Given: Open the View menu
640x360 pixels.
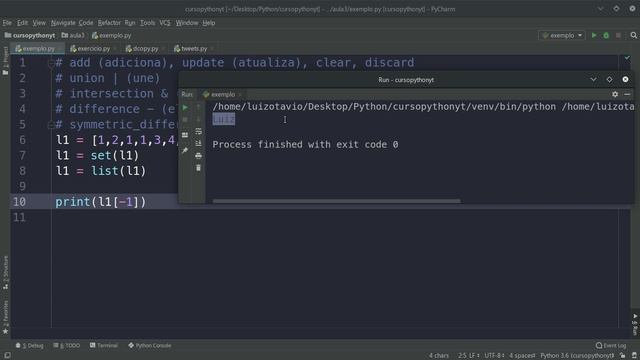Looking at the screenshot, I should (39, 23).
